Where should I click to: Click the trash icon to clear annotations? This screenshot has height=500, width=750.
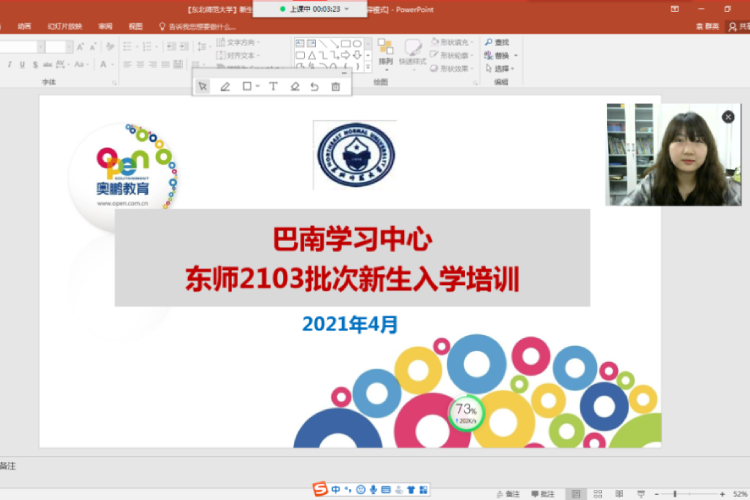335,87
